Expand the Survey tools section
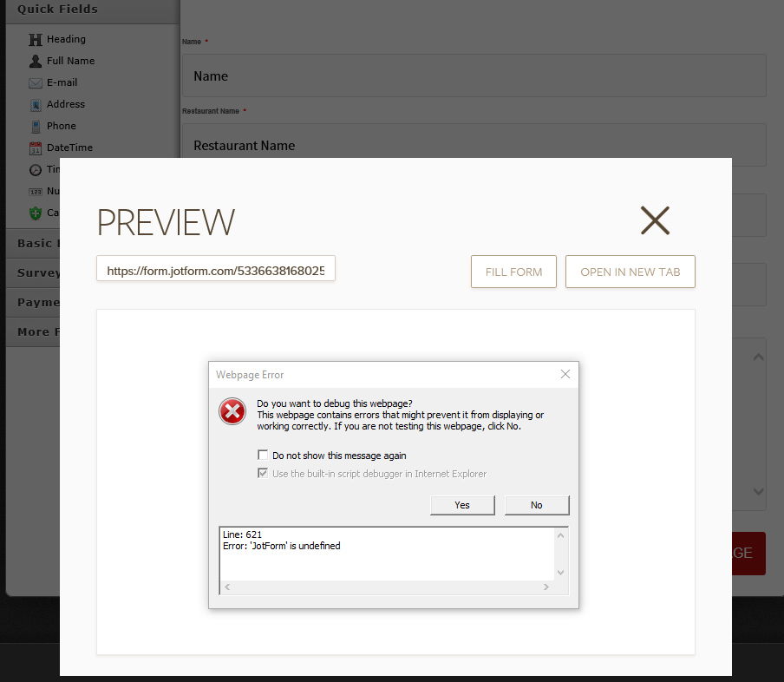 (x=35, y=272)
